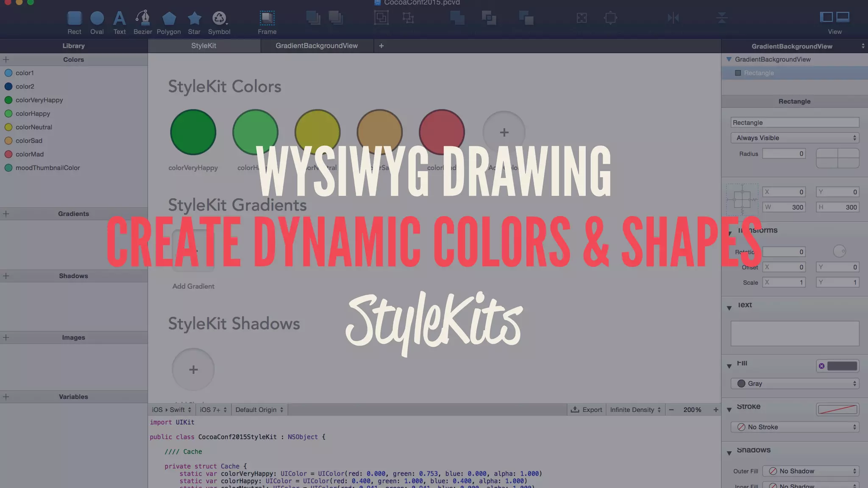This screenshot has height=488, width=868.
Task: Select colorMad in Colors list
Action: coord(74,154)
